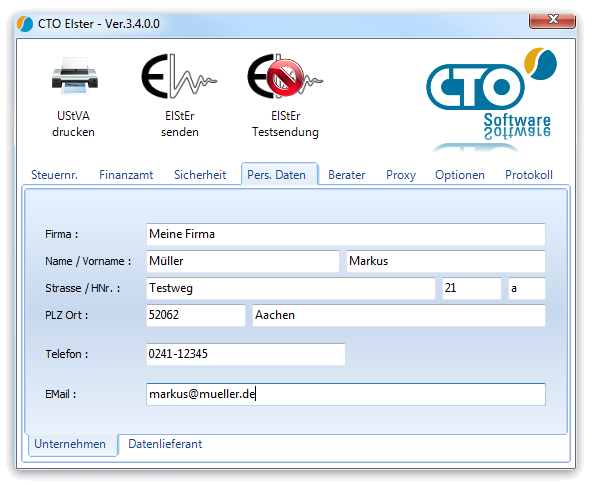Viewport: 592px width, 485px height.
Task: Select the Berater tab
Action: coord(347,175)
